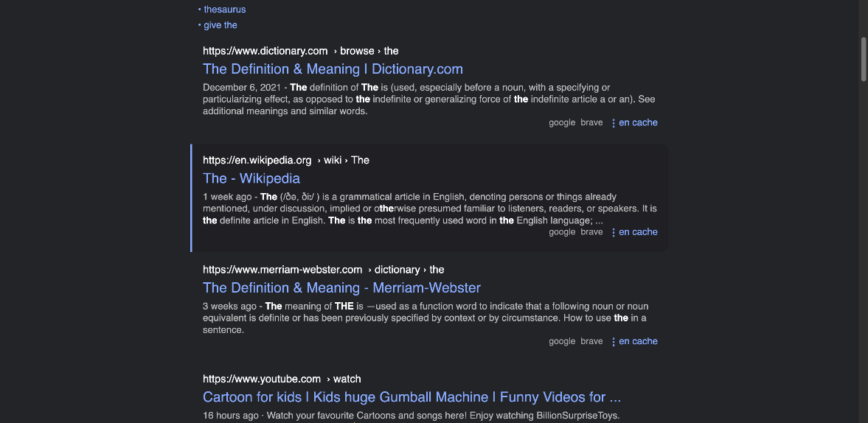Viewport: 868px width, 423px height.
Task: Open 'The Definition & Meaning | Dictionary.com' result
Action: pyautogui.click(x=333, y=69)
